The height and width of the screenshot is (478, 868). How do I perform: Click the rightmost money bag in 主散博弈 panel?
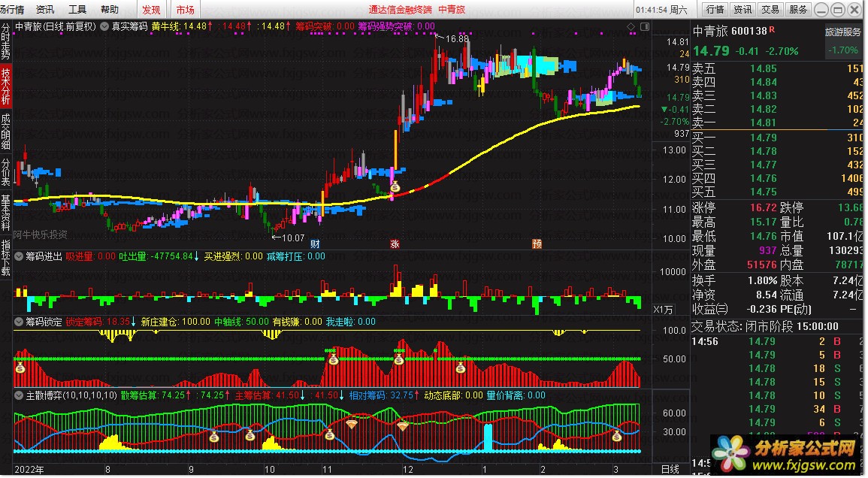click(x=617, y=437)
